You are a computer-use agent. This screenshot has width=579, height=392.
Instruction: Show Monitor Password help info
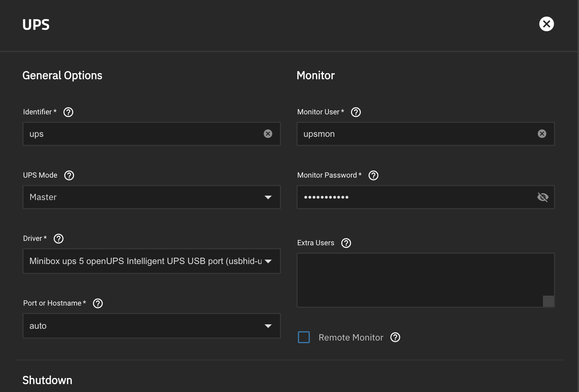click(373, 175)
